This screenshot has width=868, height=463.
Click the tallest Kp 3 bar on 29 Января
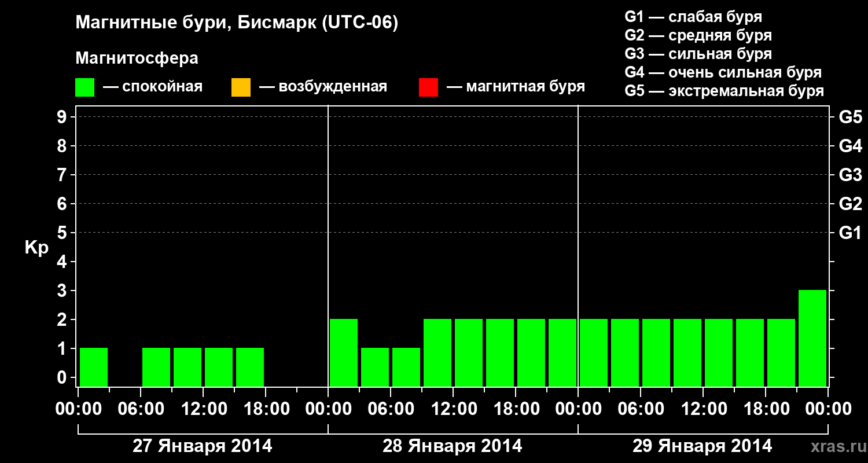(812, 338)
